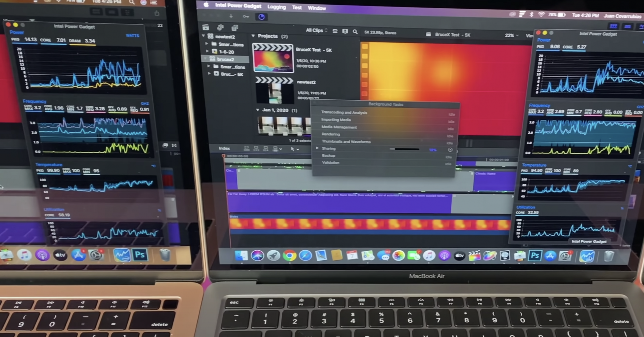Click "Transcoding and Analysis" task row

[x=386, y=113]
